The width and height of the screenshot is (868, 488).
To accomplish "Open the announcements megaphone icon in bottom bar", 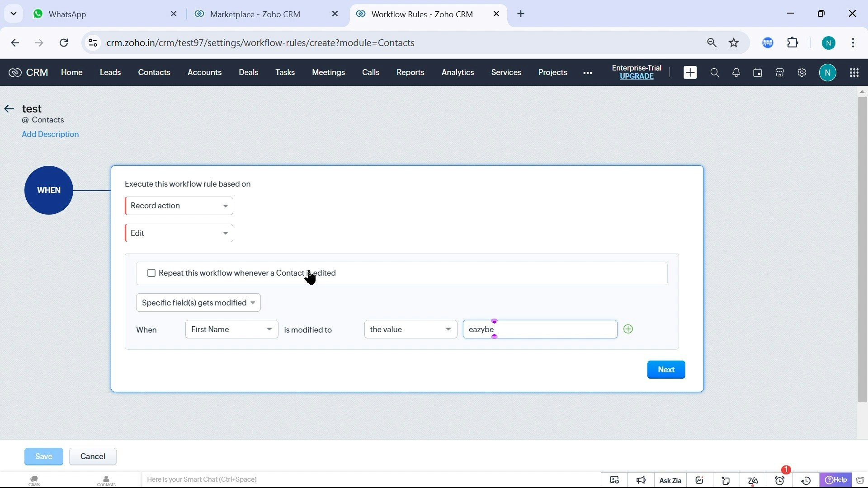I will 642,480.
